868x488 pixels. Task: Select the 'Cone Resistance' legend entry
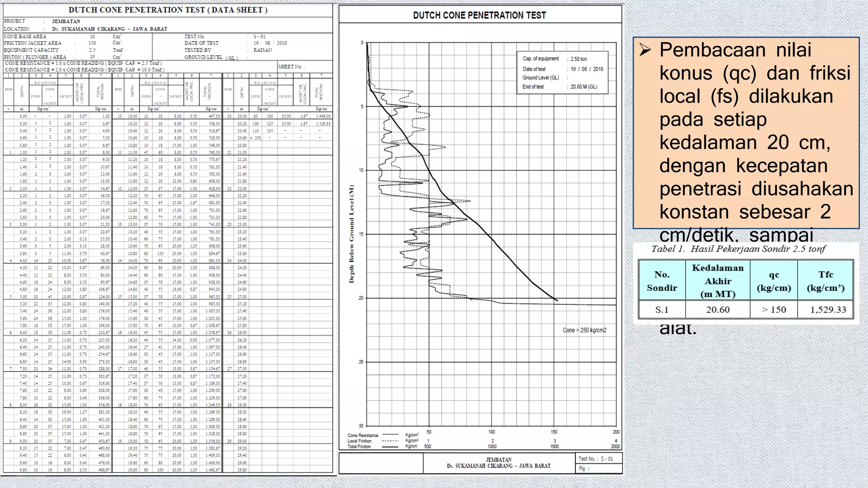pos(363,435)
